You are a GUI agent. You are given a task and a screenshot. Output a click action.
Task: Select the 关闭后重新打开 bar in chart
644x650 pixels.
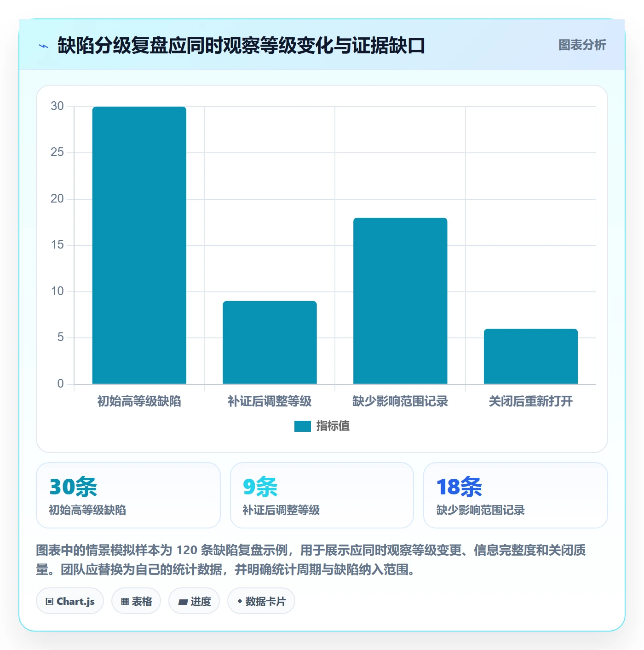531,356
